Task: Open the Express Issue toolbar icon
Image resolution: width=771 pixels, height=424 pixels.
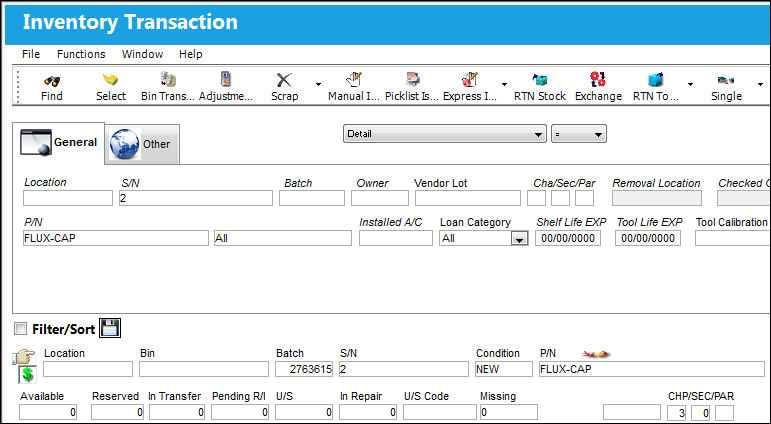Action: click(x=470, y=79)
